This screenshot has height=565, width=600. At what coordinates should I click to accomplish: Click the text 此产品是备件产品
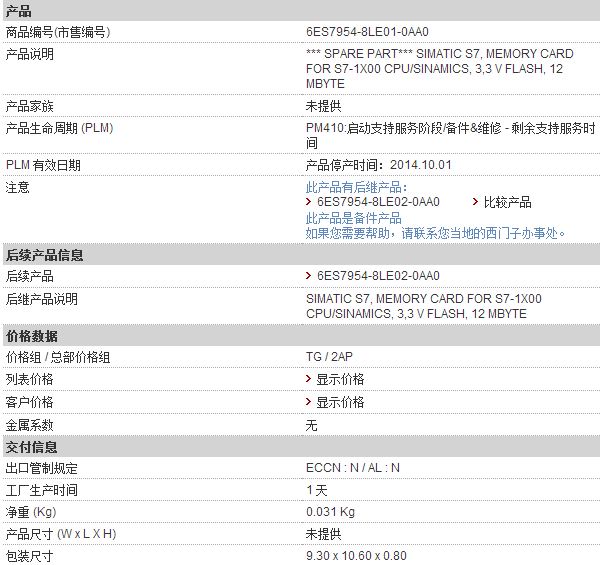[x=354, y=218]
